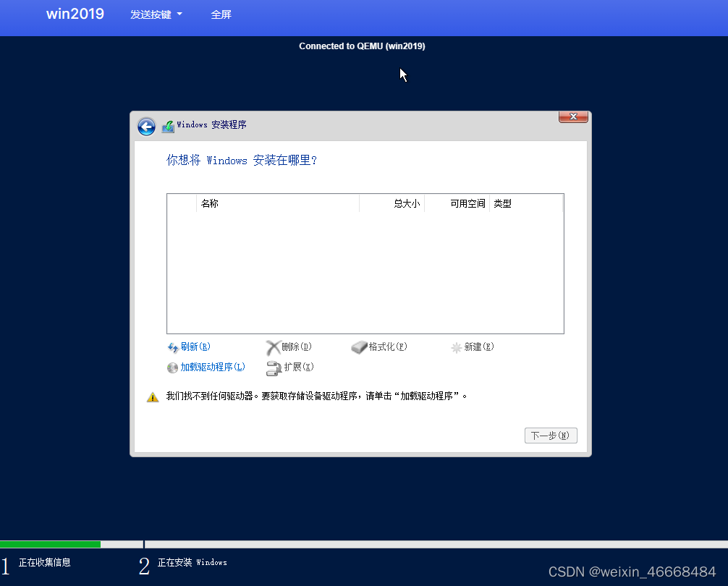Click the win2019 title in header
This screenshot has height=586, width=728.
point(75,14)
